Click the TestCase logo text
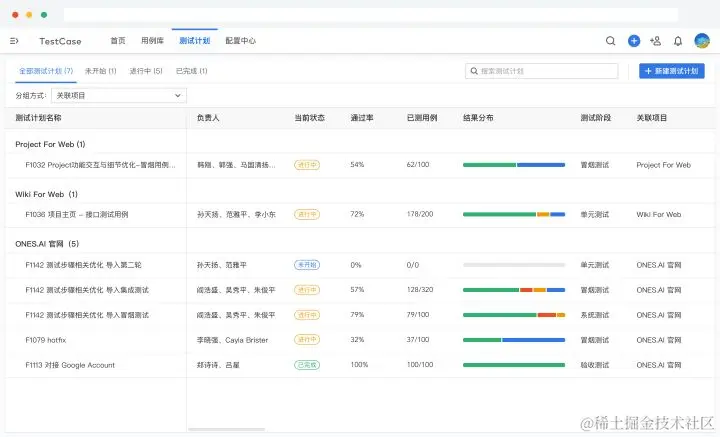This screenshot has height=437, width=720. (x=60, y=41)
